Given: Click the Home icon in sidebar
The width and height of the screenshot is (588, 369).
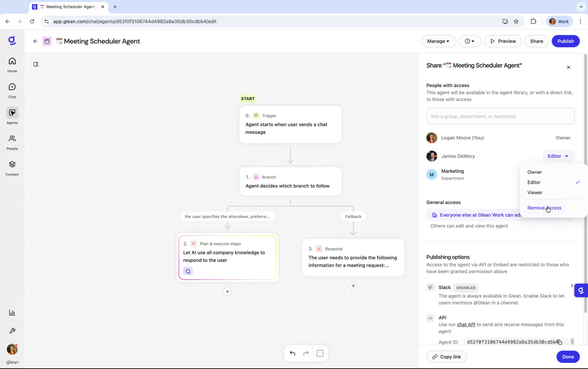Looking at the screenshot, I should (12, 64).
